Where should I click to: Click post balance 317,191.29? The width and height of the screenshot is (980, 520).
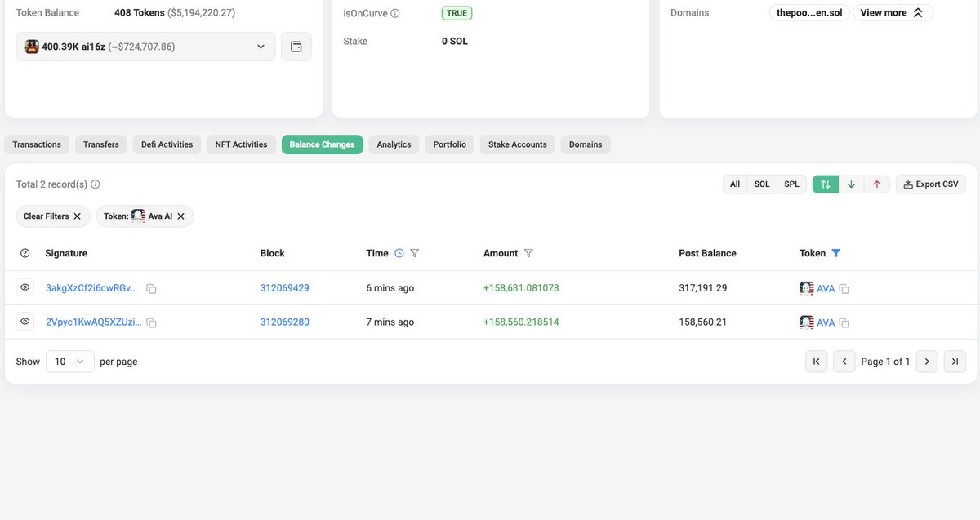pyautogui.click(x=703, y=288)
